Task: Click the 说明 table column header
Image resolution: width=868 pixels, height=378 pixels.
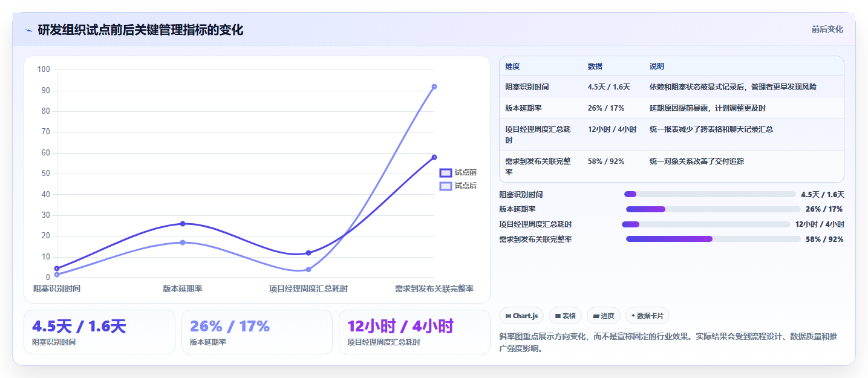Action: click(x=657, y=67)
